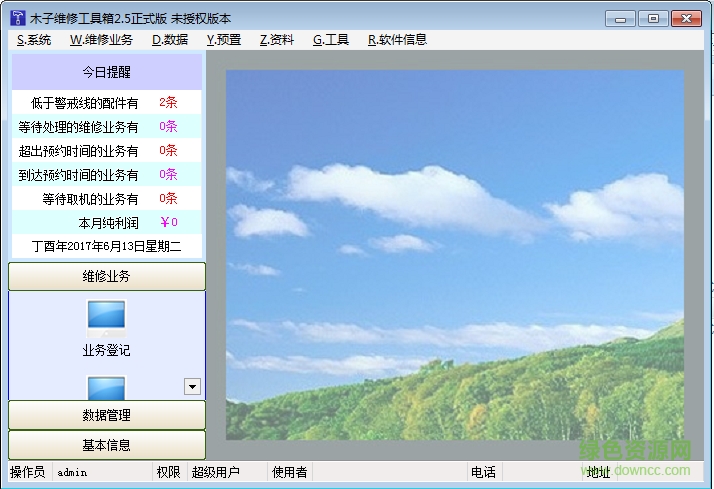Viewport: 714px width, 489px height.
Task: Open the Y.预置 menu
Action: [224, 40]
